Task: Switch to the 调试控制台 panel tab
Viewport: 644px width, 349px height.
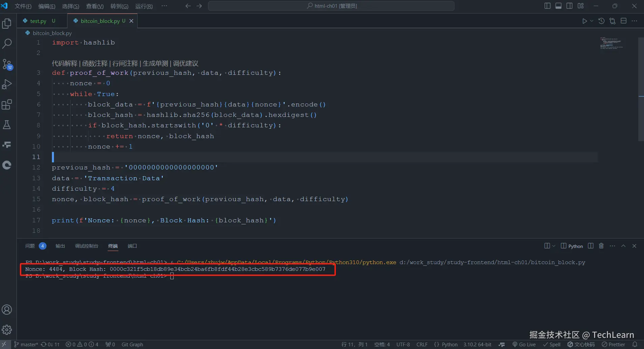Action: coord(87,246)
